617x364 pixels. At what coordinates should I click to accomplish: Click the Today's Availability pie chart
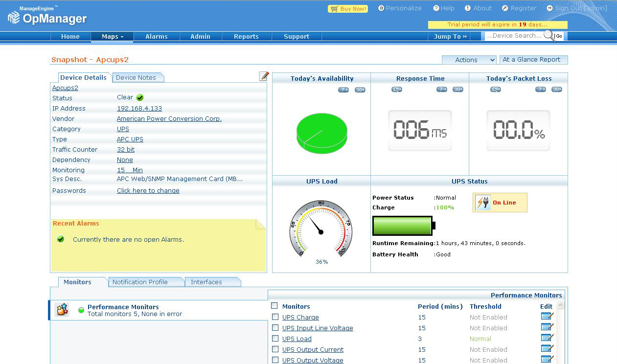[x=322, y=133]
